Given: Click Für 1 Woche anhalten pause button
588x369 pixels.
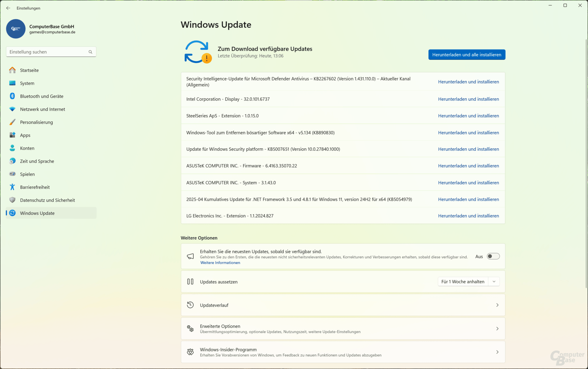Looking at the screenshot, I should tap(463, 282).
